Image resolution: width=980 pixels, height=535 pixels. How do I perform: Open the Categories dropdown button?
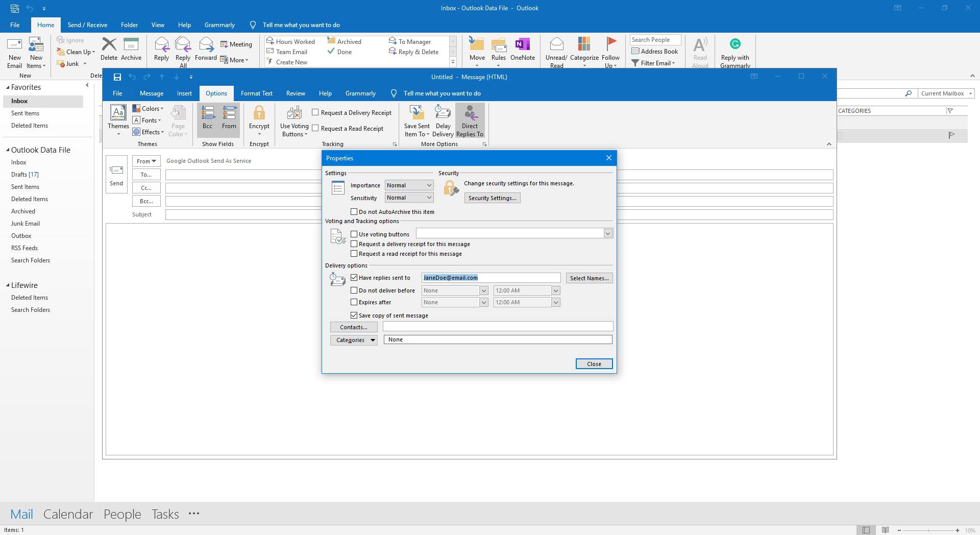(353, 340)
